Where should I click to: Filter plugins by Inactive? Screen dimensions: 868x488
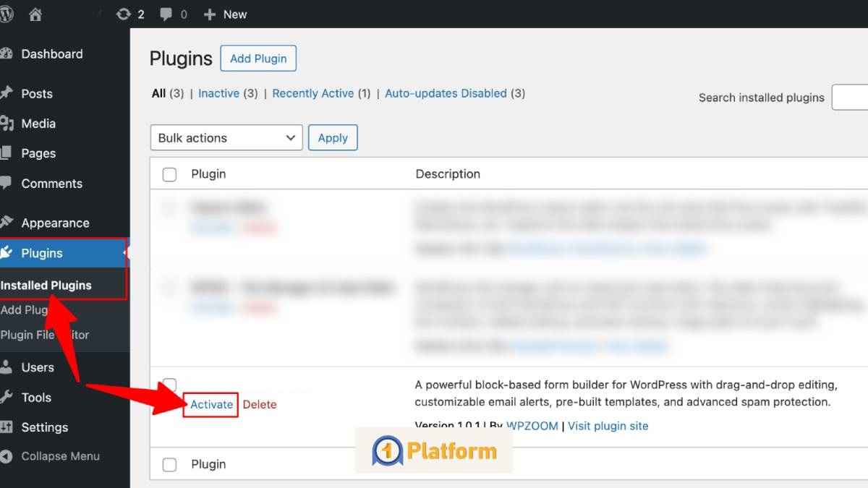pos(218,93)
